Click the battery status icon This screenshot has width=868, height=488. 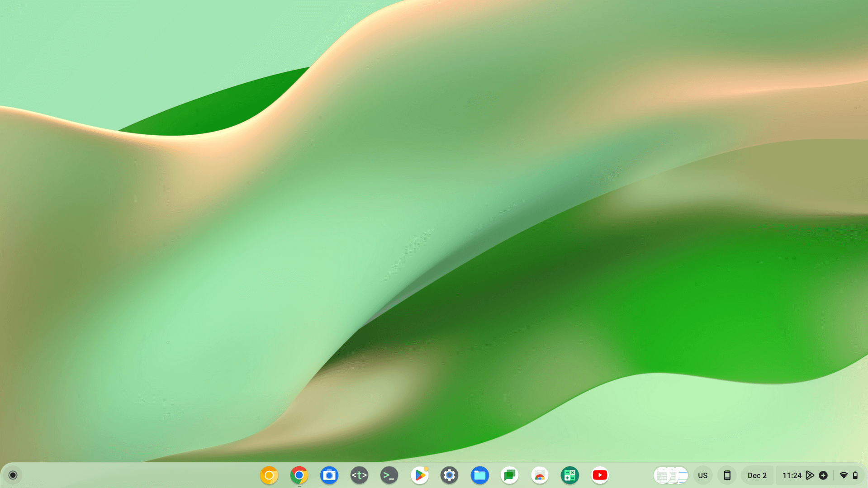(855, 475)
